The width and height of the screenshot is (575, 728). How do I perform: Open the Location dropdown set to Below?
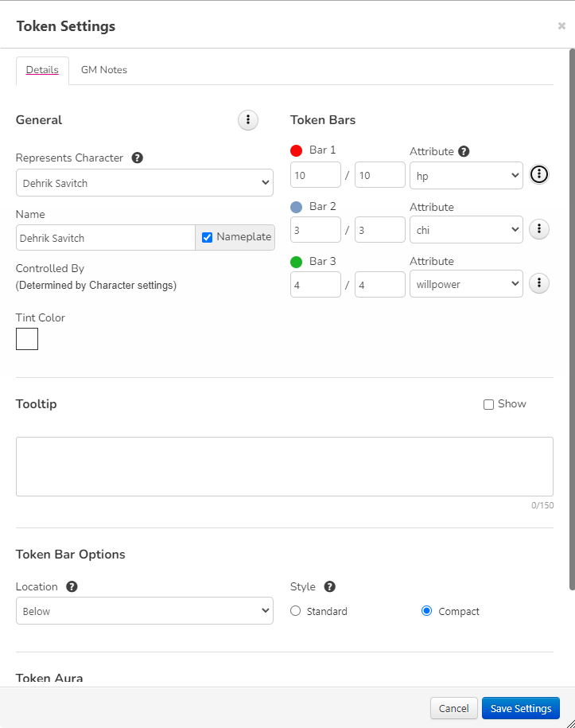pyautogui.click(x=144, y=611)
